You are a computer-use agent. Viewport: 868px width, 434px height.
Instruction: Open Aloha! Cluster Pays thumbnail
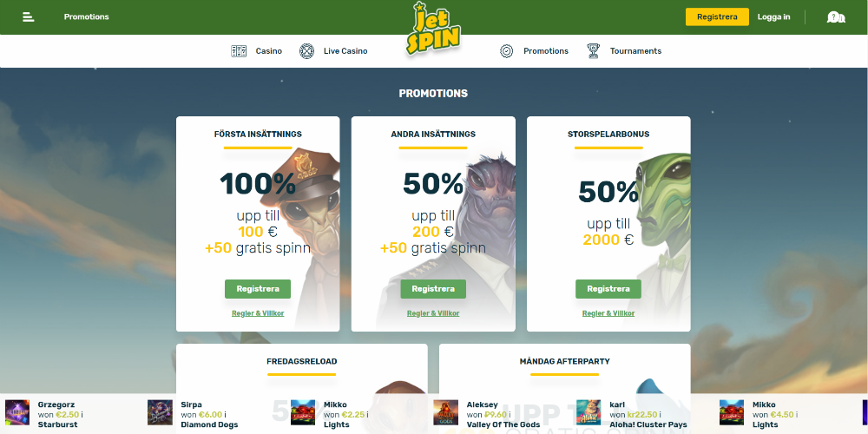(589, 412)
